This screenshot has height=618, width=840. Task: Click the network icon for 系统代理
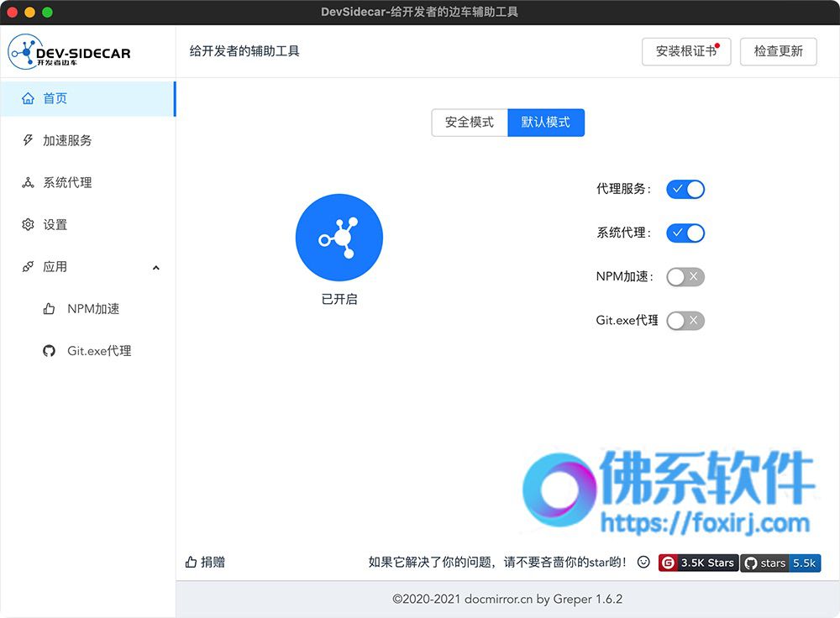pos(28,182)
